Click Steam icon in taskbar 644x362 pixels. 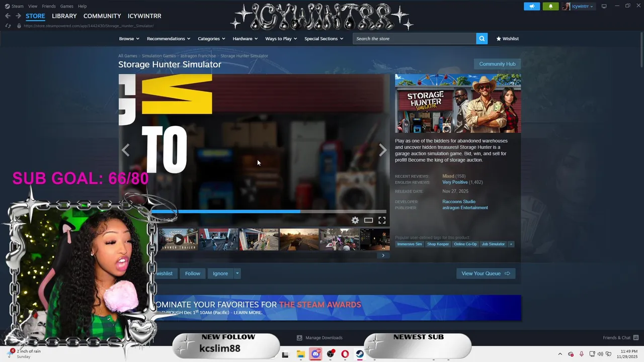[360, 354]
